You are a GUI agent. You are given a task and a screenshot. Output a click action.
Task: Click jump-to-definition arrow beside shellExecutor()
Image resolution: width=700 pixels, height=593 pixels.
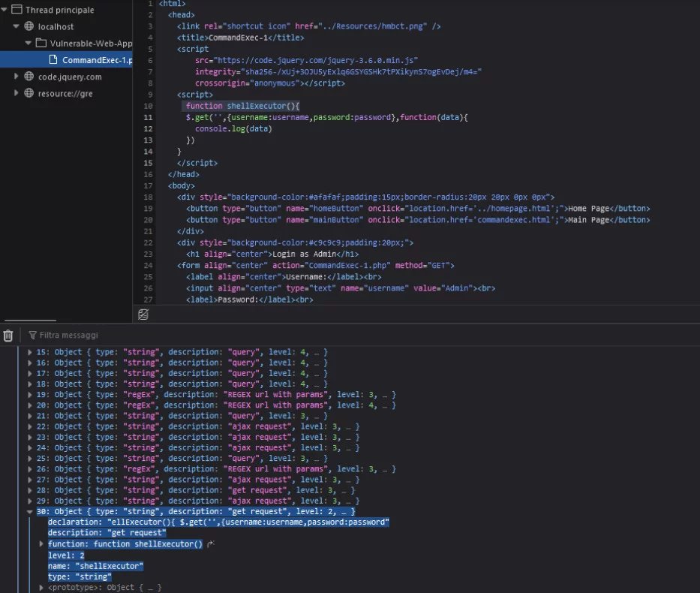[x=211, y=544]
